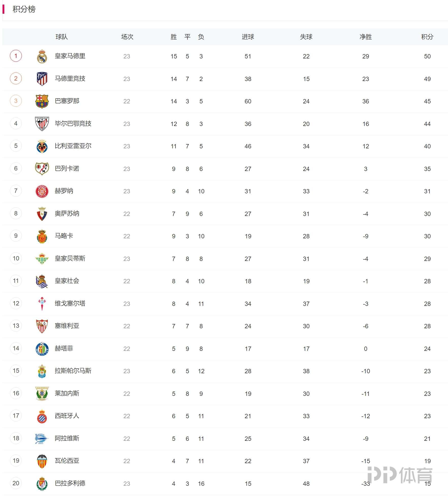Open the 巴拉多利德 team link
The image size is (448, 499).
point(70,483)
